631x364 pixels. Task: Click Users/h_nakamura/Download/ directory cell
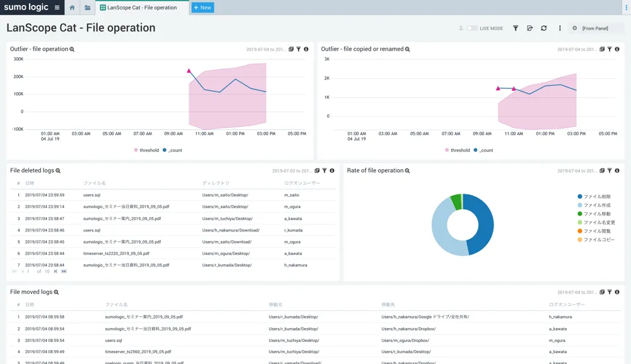pos(231,230)
